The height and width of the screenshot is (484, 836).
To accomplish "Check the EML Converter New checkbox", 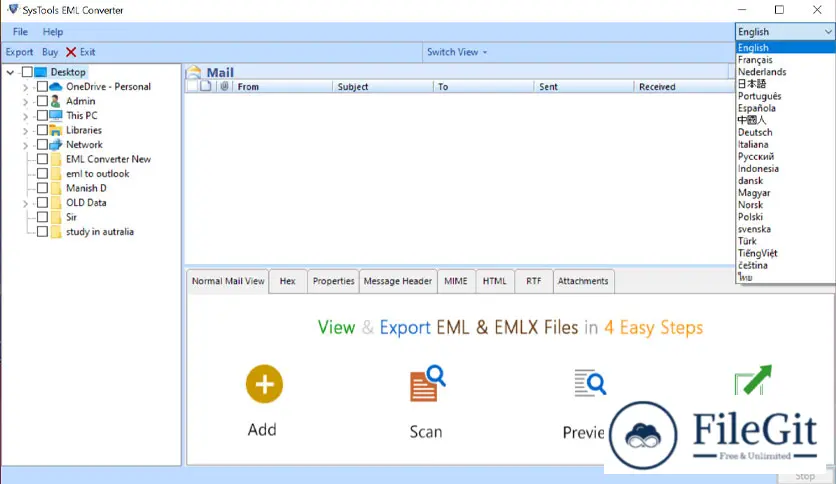I will click(42, 159).
